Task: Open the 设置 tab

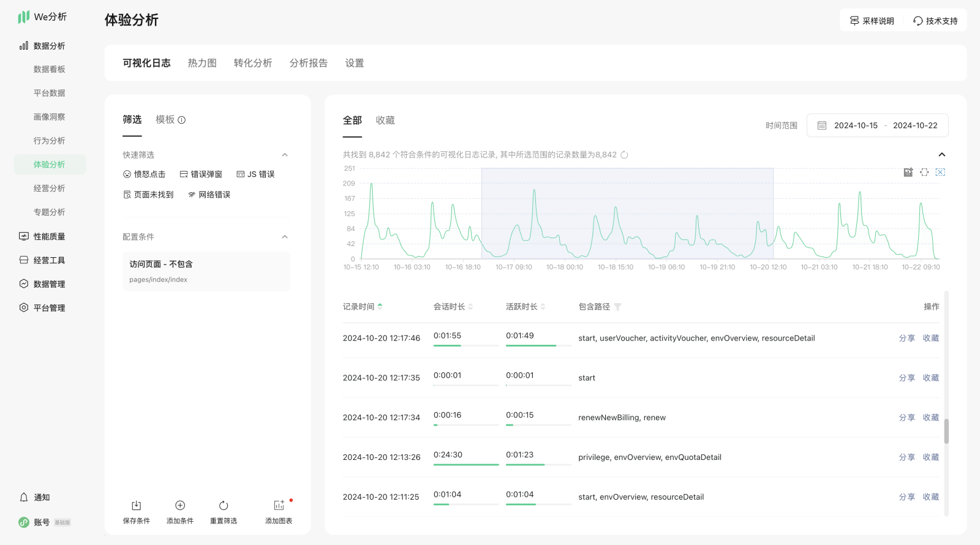Action: coord(355,63)
